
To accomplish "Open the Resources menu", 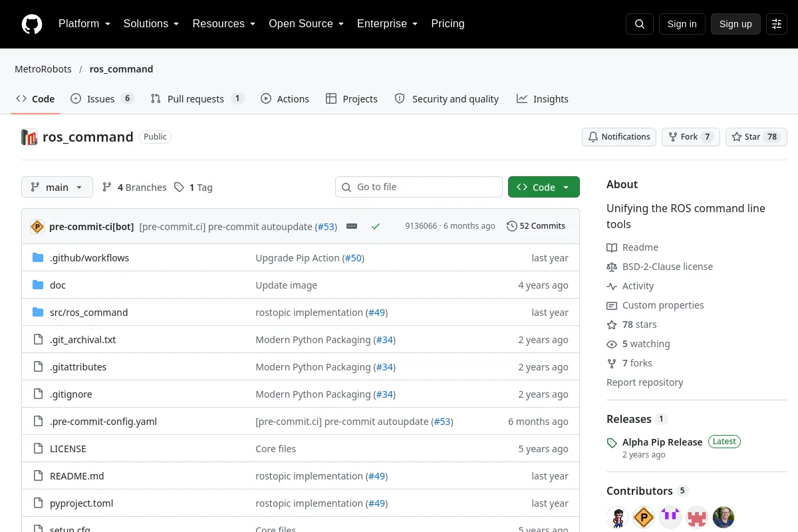I will click(224, 24).
